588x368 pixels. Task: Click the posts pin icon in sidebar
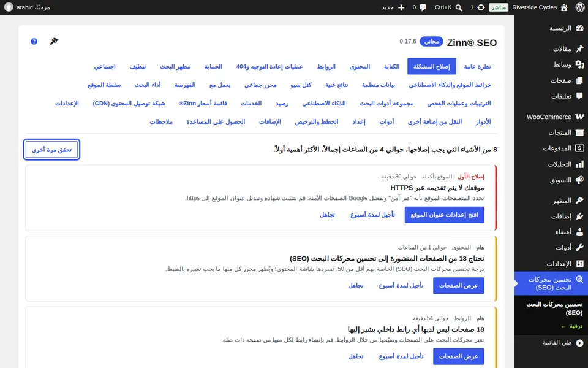[x=580, y=48]
